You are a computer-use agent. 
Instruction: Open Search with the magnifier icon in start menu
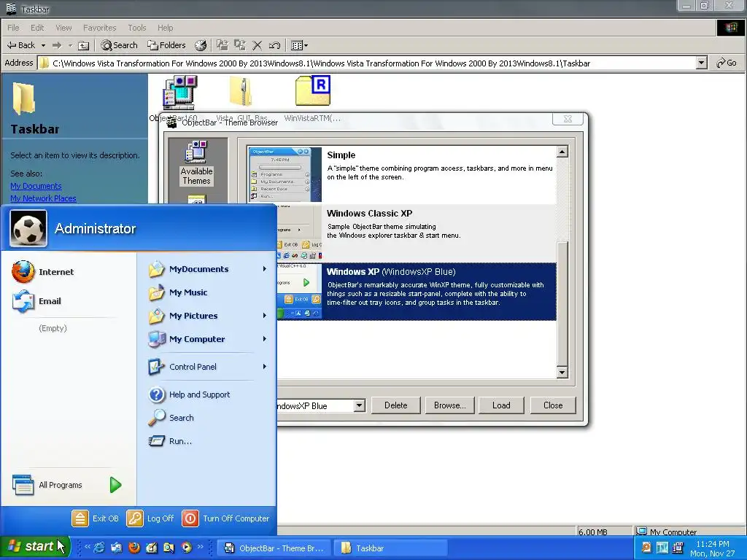tap(156, 418)
